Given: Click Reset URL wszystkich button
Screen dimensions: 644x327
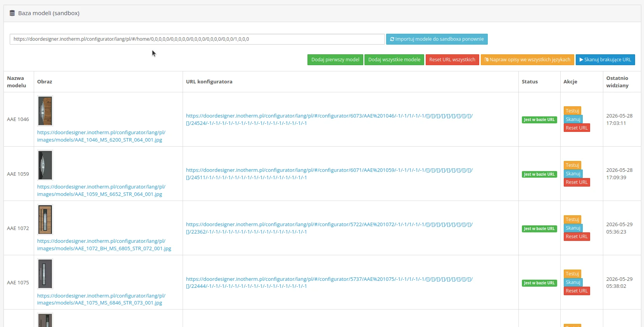Looking at the screenshot, I should pos(452,60).
